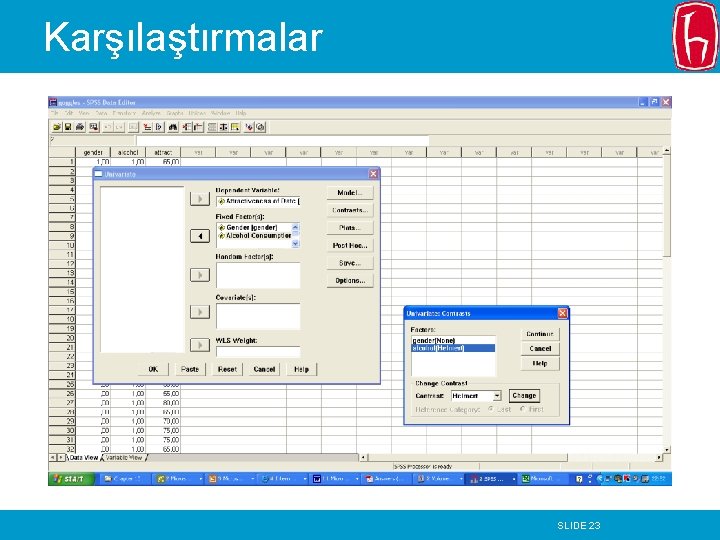Click the Undo toolbar icon
The height and width of the screenshot is (540, 720).
tap(107, 127)
